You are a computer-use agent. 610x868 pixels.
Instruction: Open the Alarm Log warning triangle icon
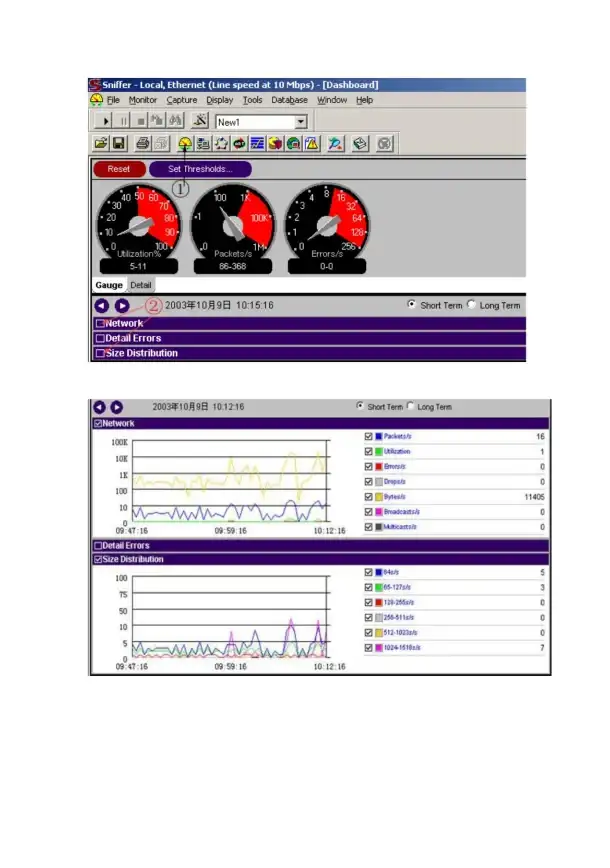coord(312,144)
